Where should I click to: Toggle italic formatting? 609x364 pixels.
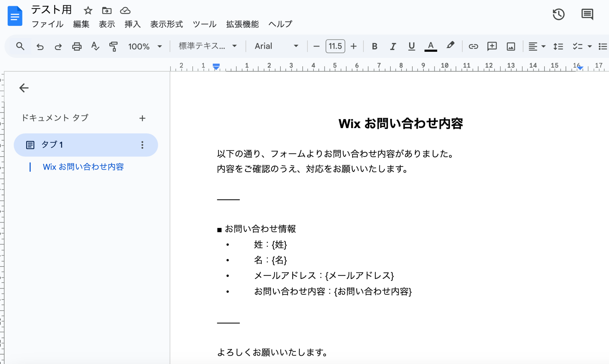393,46
